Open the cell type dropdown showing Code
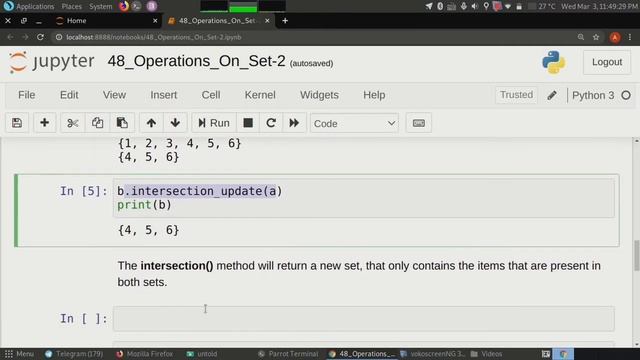 tap(354, 123)
